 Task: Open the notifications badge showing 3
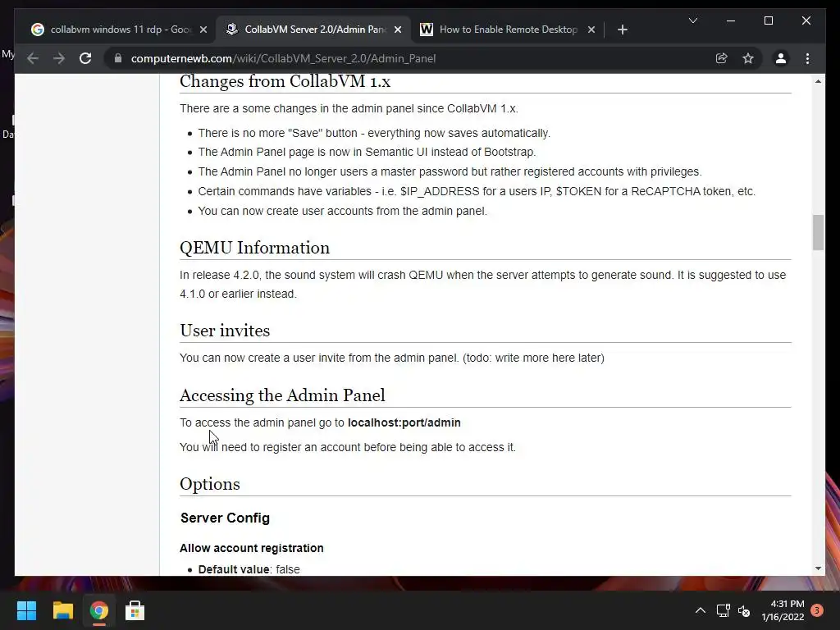click(x=817, y=610)
